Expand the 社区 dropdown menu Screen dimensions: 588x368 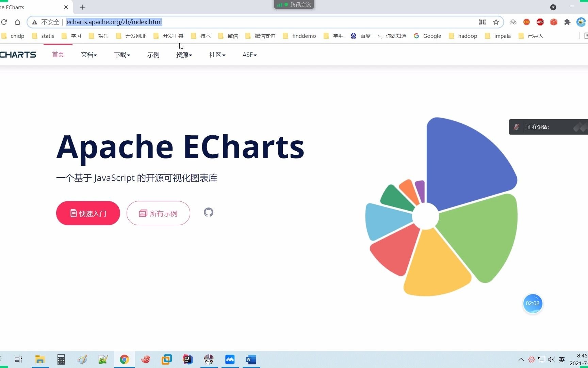pos(217,55)
